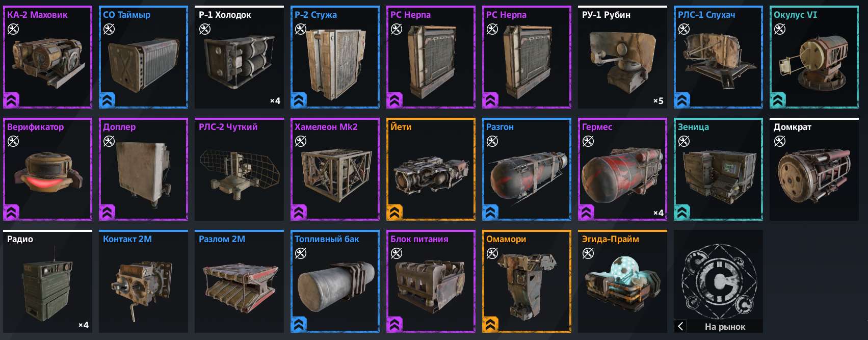
Task: Click the crossed-wrench icon on СО Таймыр
Action: click(109, 29)
